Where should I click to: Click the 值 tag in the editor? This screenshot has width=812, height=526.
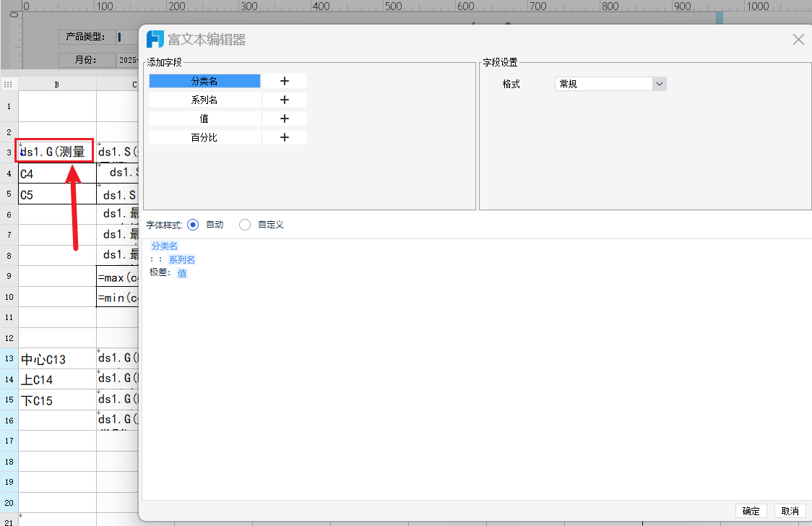click(182, 273)
